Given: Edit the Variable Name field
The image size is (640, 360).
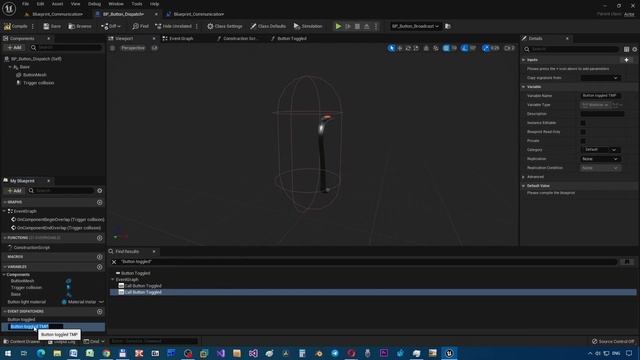Looking at the screenshot, I should [600, 96].
